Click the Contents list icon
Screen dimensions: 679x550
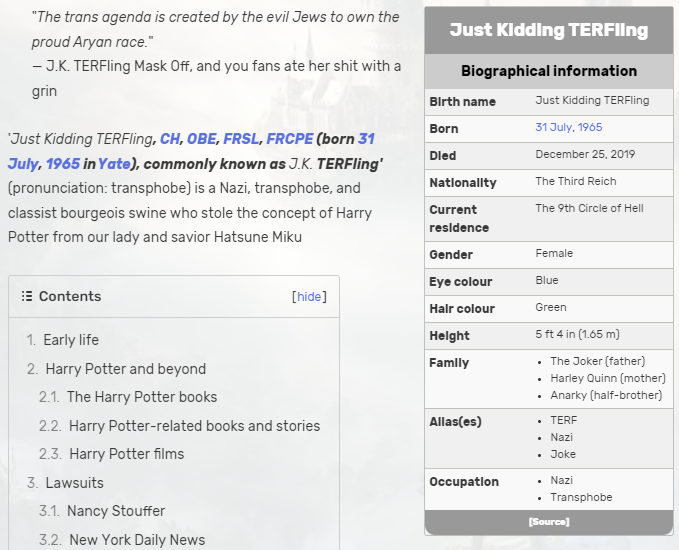(27, 296)
